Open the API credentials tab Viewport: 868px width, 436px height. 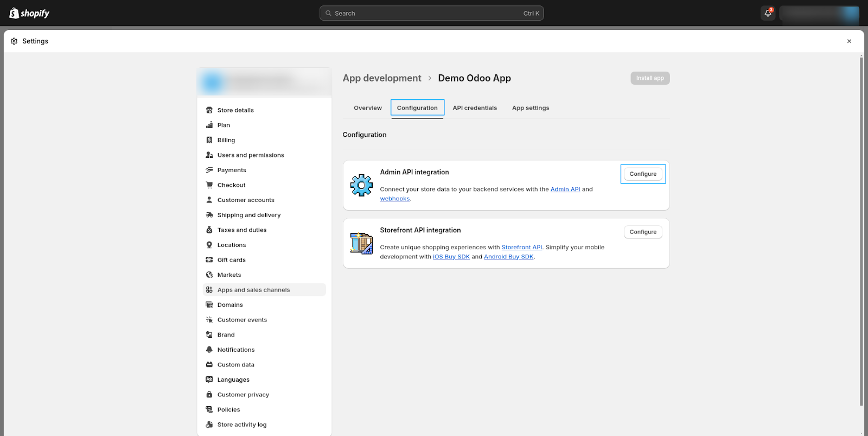point(475,108)
